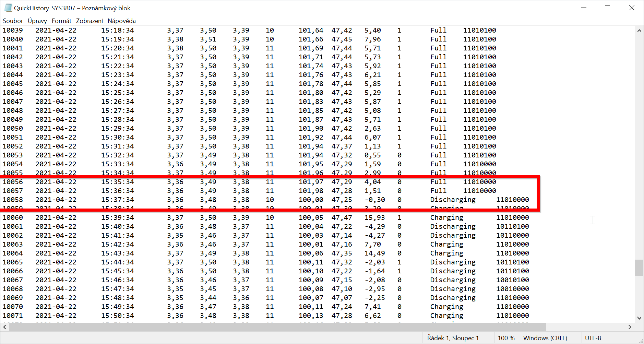The height and width of the screenshot is (344, 644).
Task: Maximize the Poznámkový blok window
Action: (608, 8)
